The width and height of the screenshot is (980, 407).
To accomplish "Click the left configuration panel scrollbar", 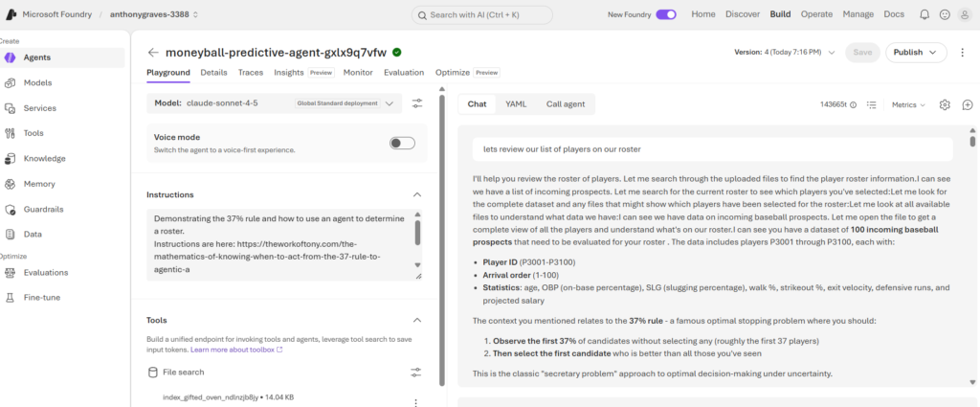I will click(x=442, y=240).
